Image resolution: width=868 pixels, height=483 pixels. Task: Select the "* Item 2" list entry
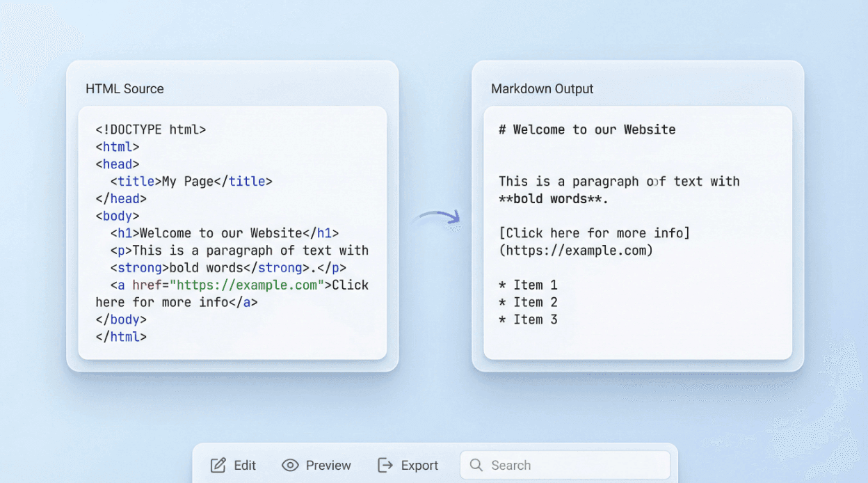528,303
